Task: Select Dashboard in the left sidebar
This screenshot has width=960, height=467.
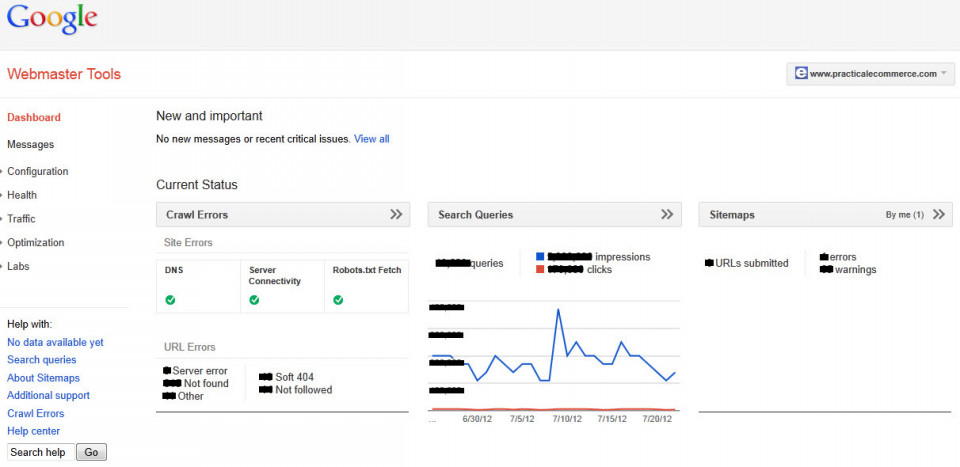Action: pos(33,117)
